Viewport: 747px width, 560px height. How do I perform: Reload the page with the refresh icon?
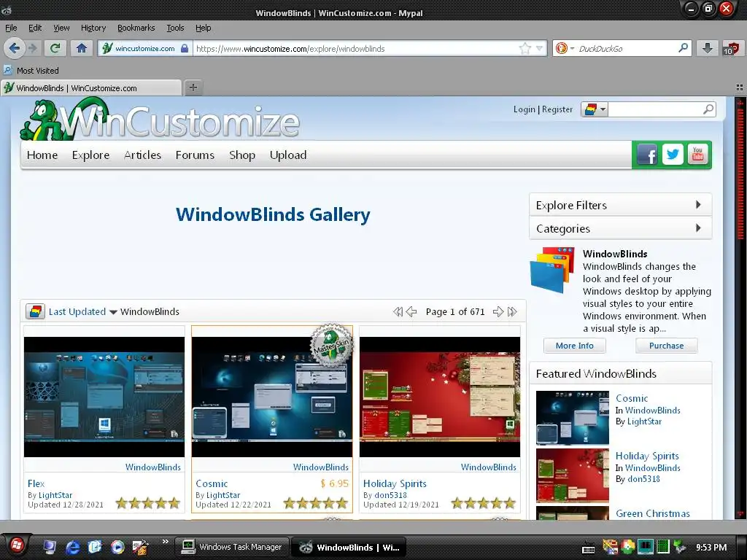click(x=55, y=48)
